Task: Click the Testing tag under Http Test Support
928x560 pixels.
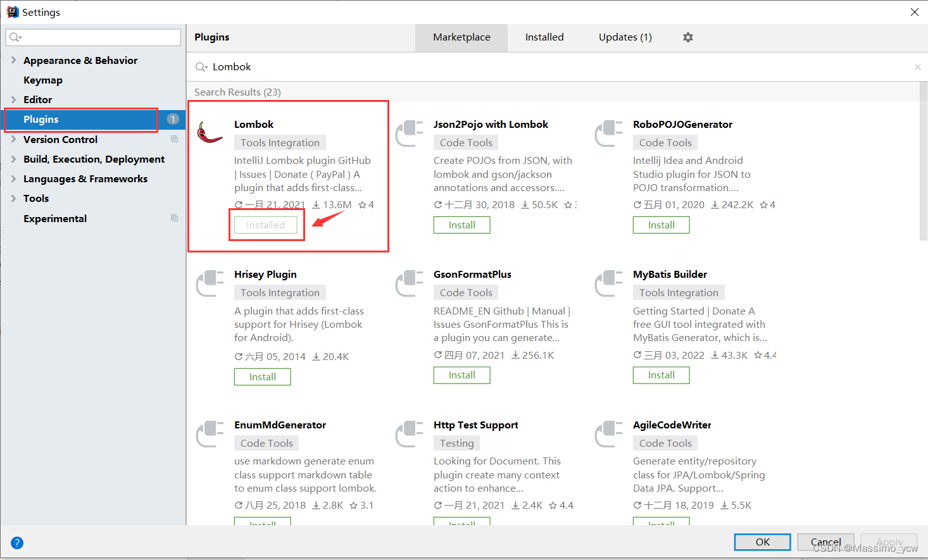Action: [x=457, y=444]
